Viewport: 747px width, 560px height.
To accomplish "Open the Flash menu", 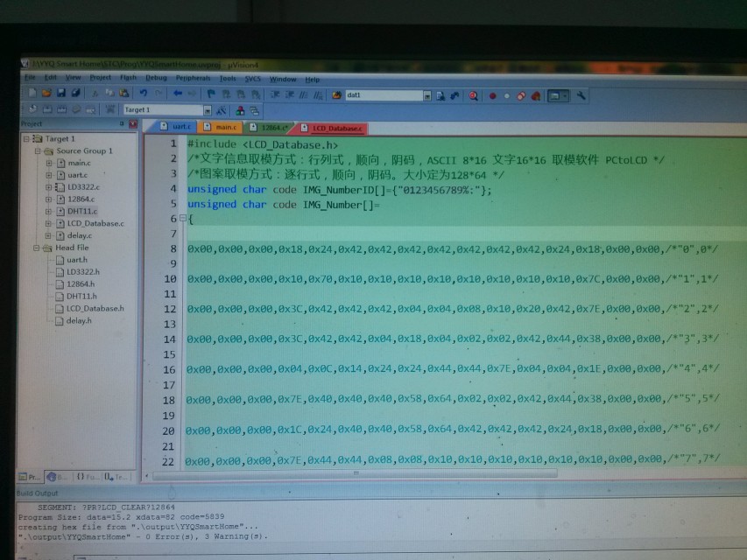I will pyautogui.click(x=128, y=78).
